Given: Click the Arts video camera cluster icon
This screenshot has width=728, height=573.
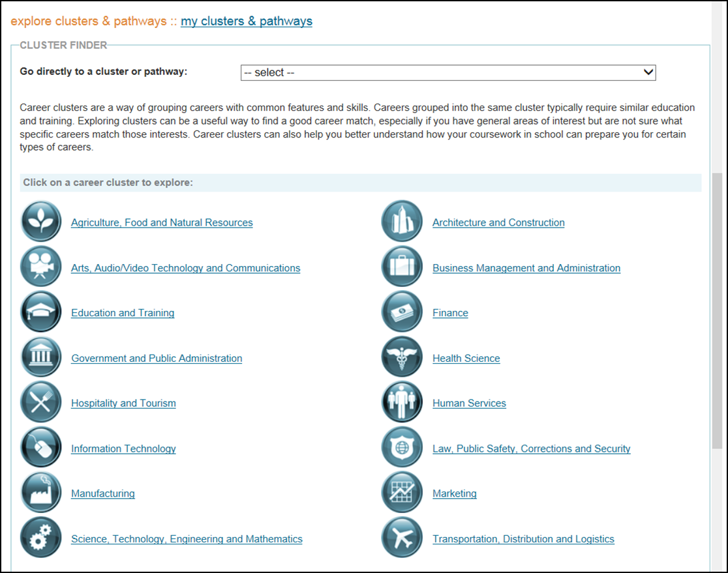Looking at the screenshot, I should 41,267.
